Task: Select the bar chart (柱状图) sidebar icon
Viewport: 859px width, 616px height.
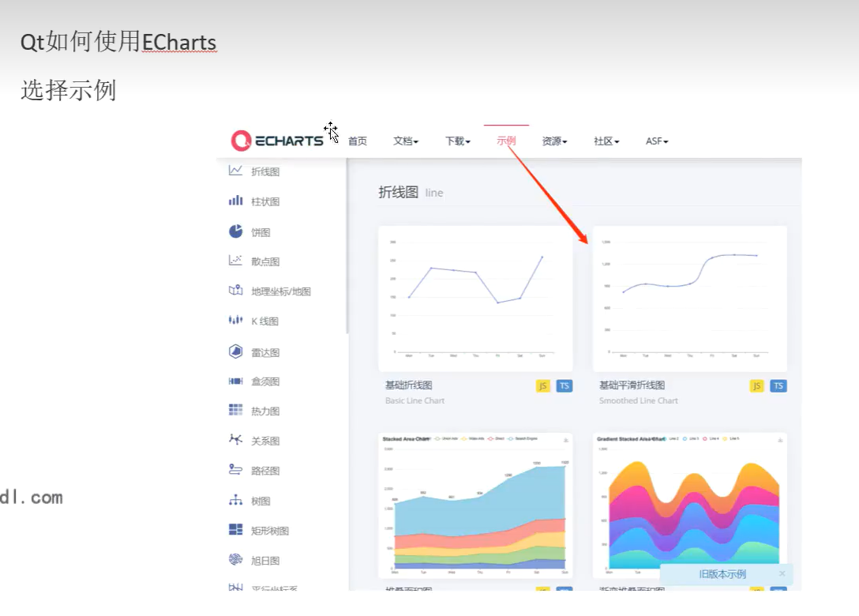Action: 235,201
